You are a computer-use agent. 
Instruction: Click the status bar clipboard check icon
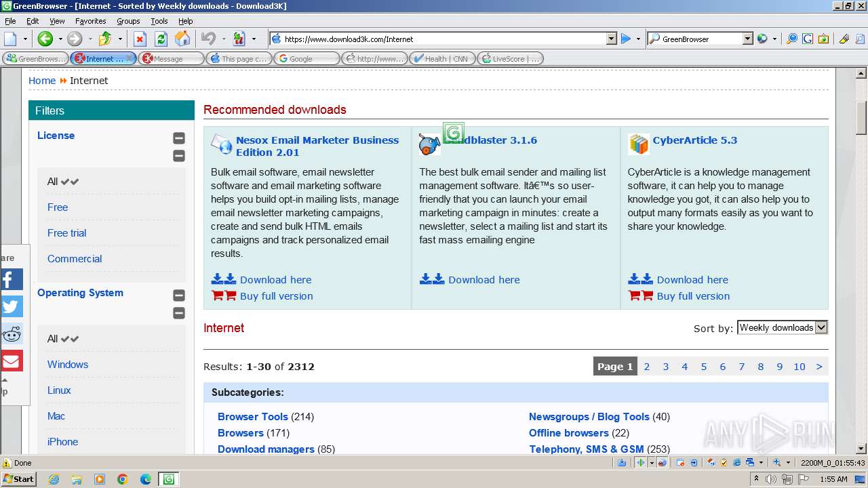pyautogui.click(x=724, y=462)
